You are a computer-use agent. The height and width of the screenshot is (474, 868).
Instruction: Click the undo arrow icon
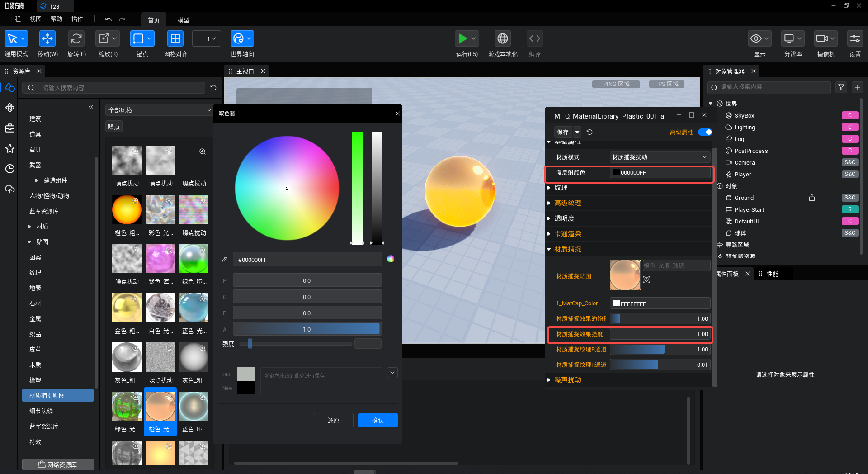[x=108, y=19]
